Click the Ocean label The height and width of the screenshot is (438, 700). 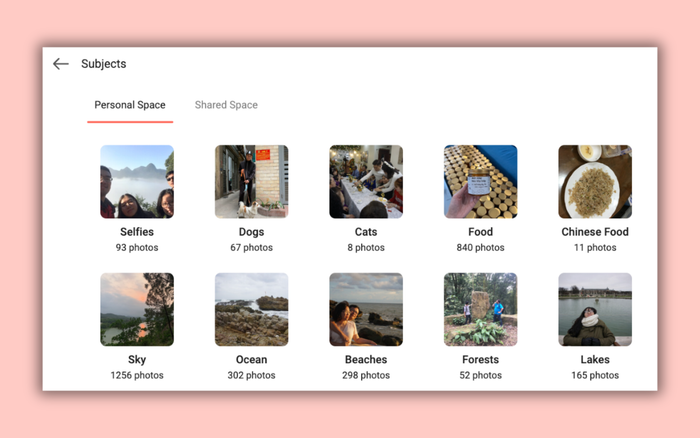(x=251, y=359)
